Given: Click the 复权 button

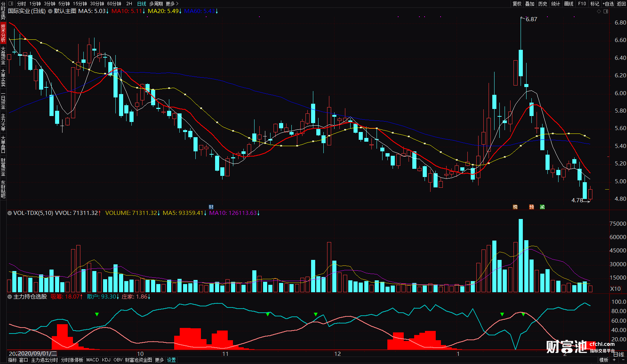Looking at the screenshot, I should click(517, 4).
